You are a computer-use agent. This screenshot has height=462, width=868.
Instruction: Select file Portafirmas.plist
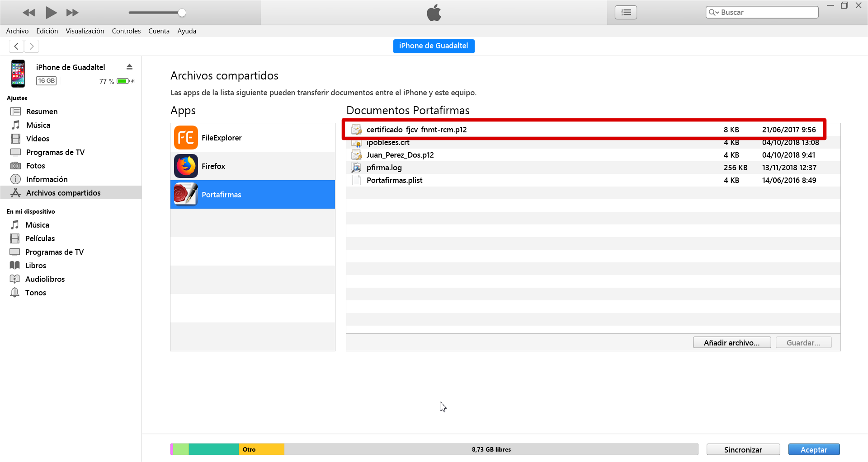pos(593,180)
